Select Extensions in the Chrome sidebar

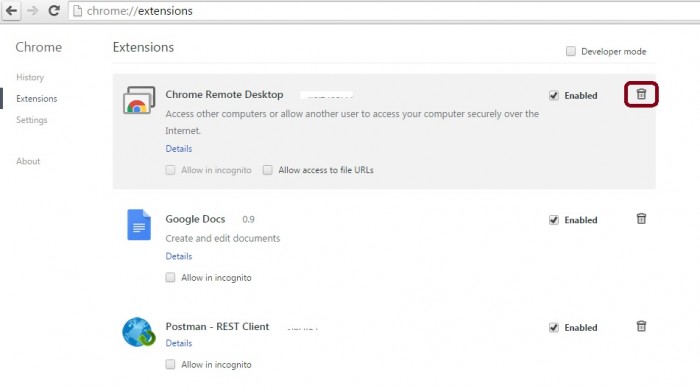click(x=37, y=99)
